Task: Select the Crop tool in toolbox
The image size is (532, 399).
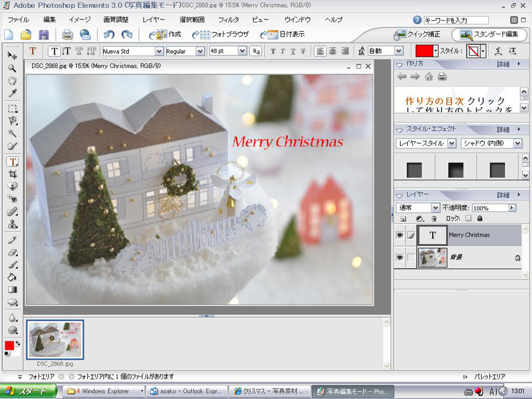Action: click(x=12, y=174)
